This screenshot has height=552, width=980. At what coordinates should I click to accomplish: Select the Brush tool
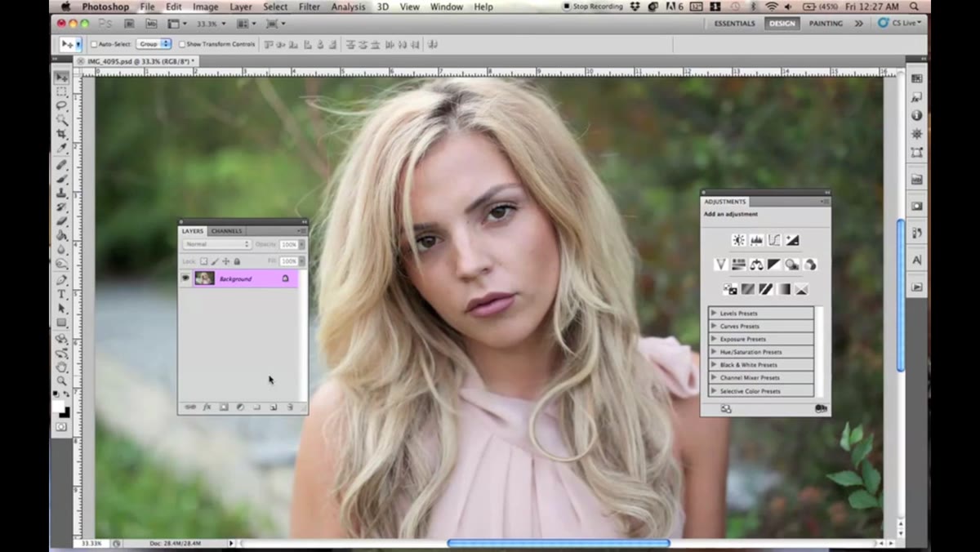pyautogui.click(x=61, y=178)
